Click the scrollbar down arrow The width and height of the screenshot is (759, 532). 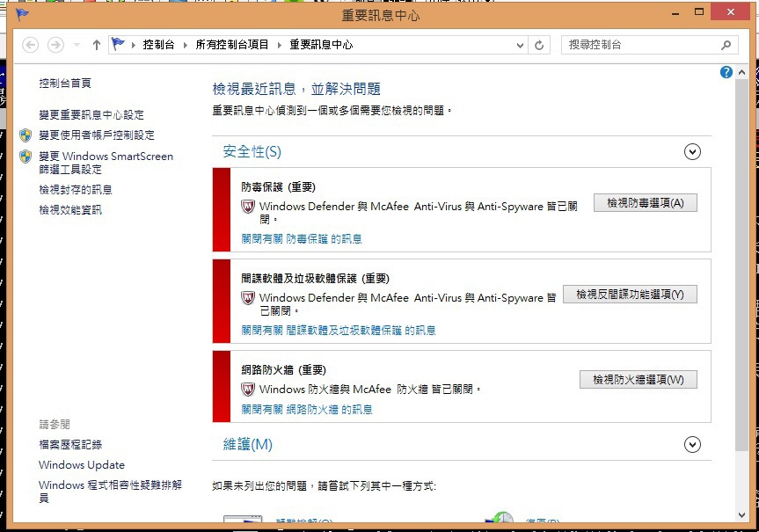pyautogui.click(x=741, y=515)
